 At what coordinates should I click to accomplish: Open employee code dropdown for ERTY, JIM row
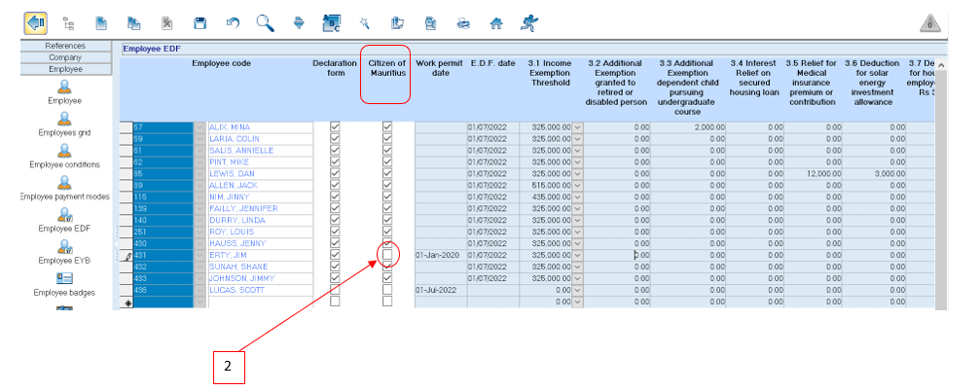click(x=201, y=255)
